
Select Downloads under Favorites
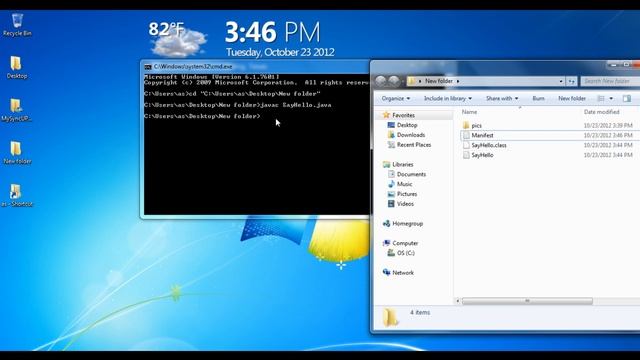click(411, 135)
